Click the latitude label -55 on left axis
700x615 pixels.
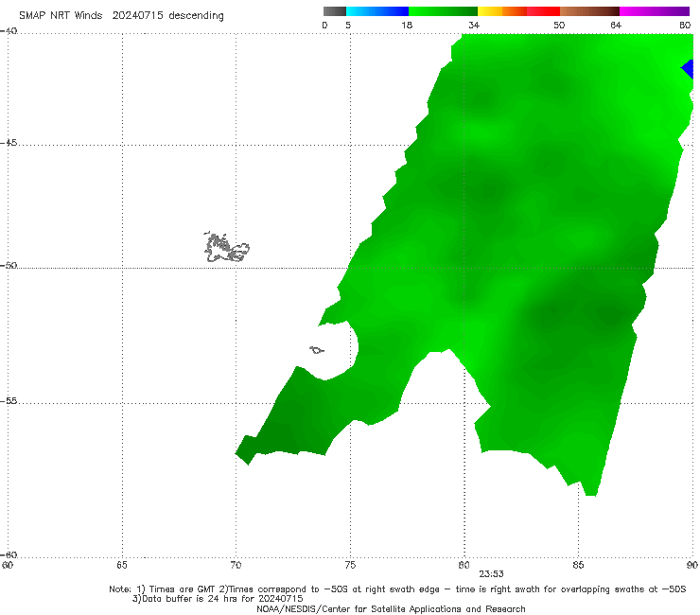pyautogui.click(x=9, y=401)
